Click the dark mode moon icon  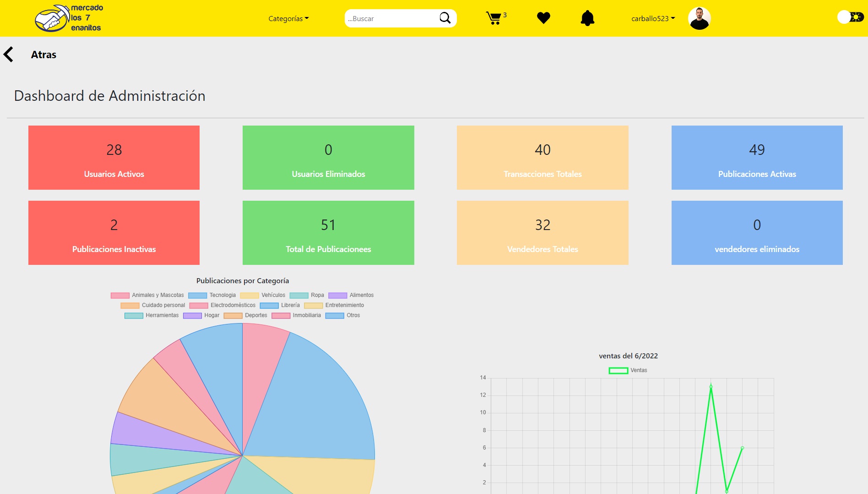tap(855, 16)
